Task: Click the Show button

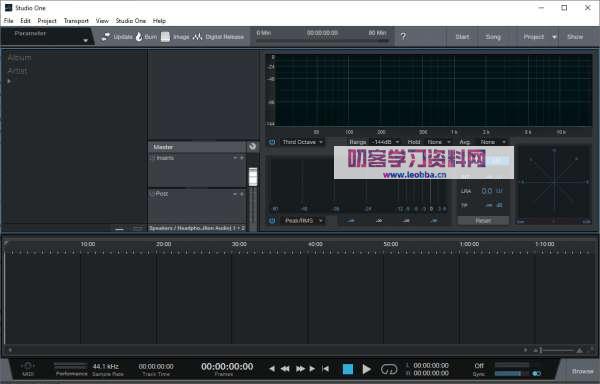Action: 575,37
